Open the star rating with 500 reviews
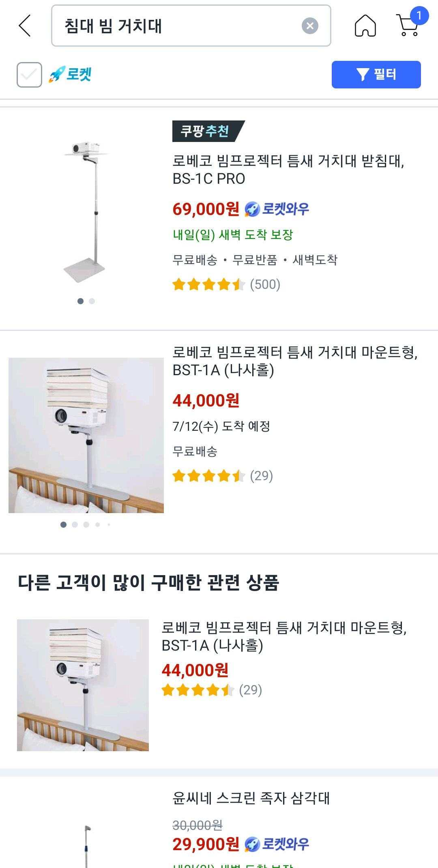 (226, 284)
